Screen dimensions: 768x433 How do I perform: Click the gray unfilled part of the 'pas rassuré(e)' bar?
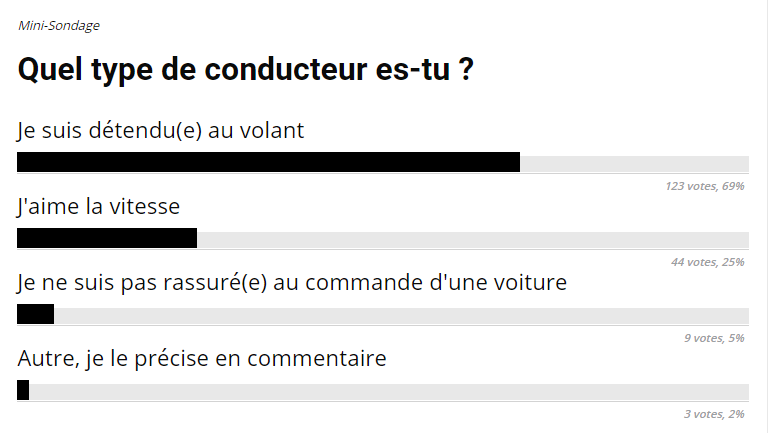(400, 315)
